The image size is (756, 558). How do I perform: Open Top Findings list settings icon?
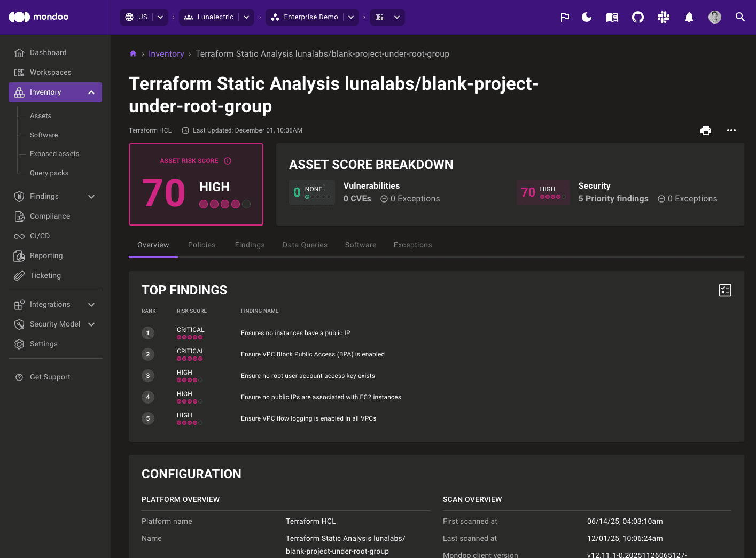click(725, 290)
